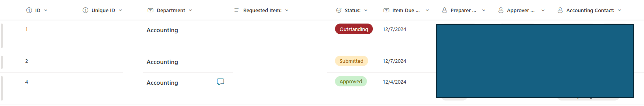Click the person icon beside Preparer header
Viewport: 644px width, 106px height.
[444, 10]
